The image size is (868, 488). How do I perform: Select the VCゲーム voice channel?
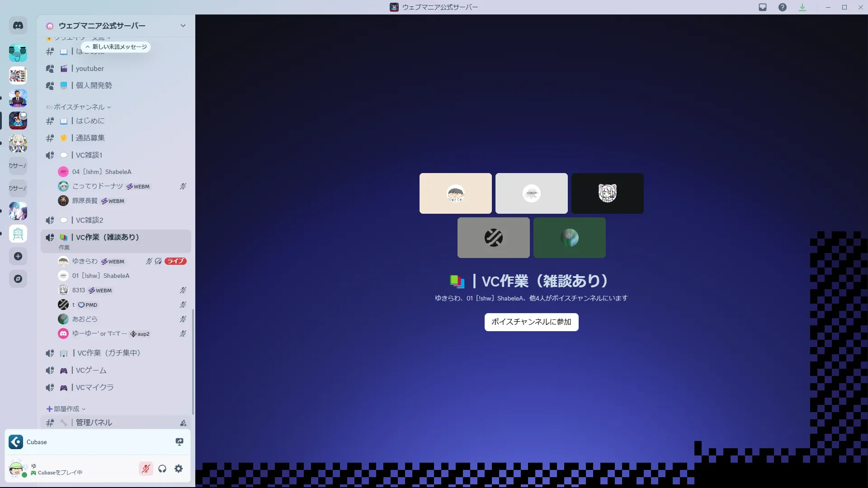coord(91,370)
